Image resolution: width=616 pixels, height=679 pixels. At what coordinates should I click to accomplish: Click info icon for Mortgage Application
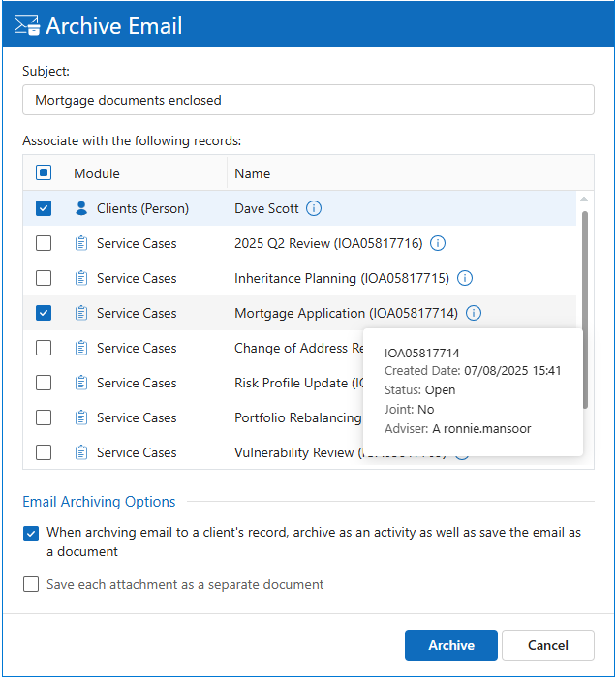coord(473,313)
